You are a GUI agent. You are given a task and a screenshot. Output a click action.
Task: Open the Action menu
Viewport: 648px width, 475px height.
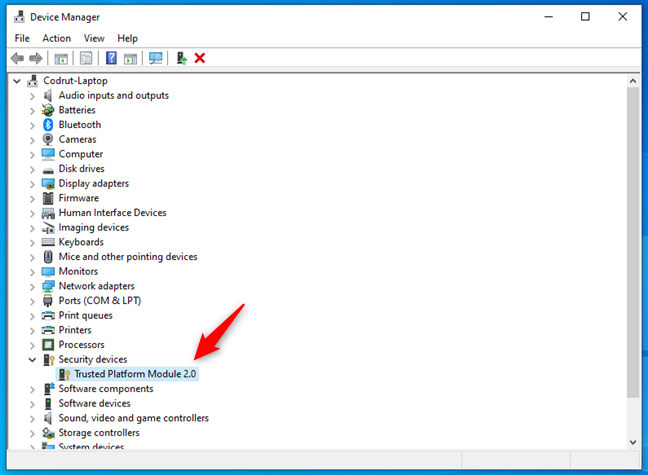(x=57, y=38)
